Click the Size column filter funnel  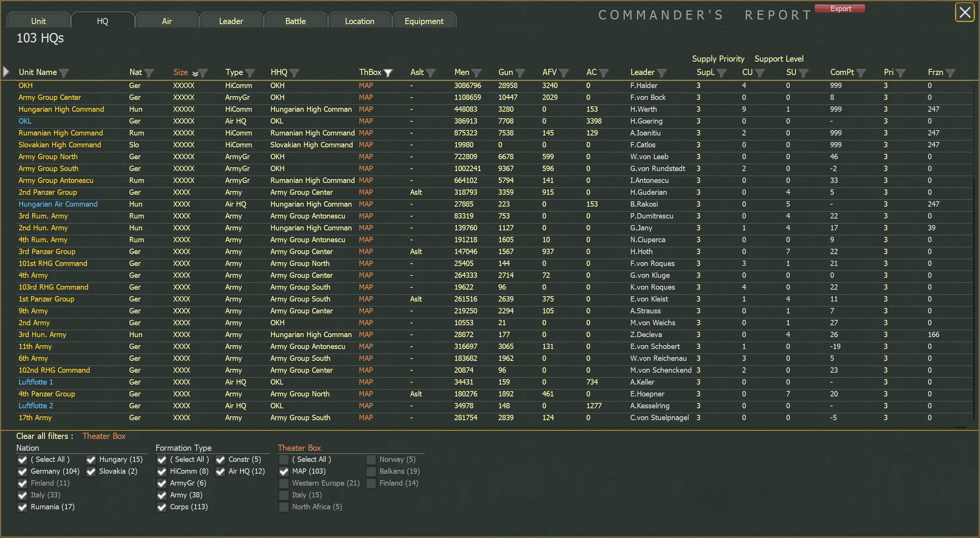click(x=203, y=73)
